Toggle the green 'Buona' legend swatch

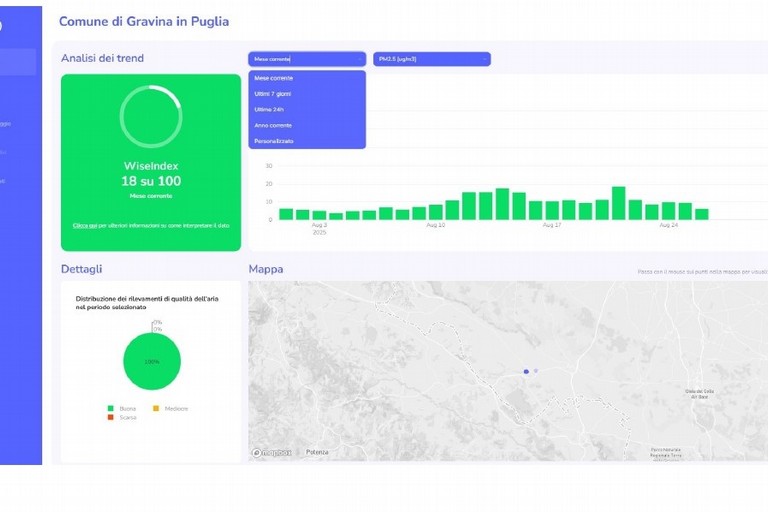pos(110,409)
